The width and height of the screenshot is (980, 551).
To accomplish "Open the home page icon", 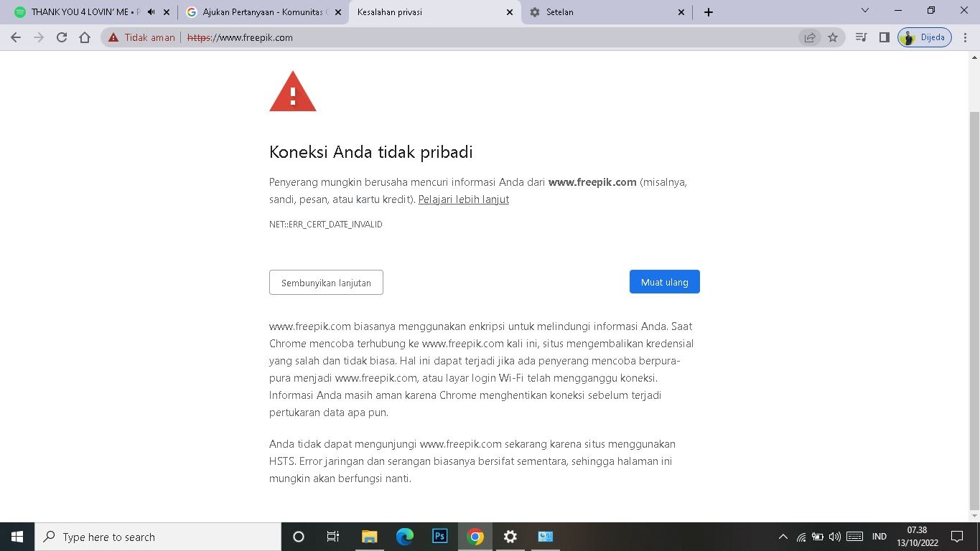I will point(85,37).
